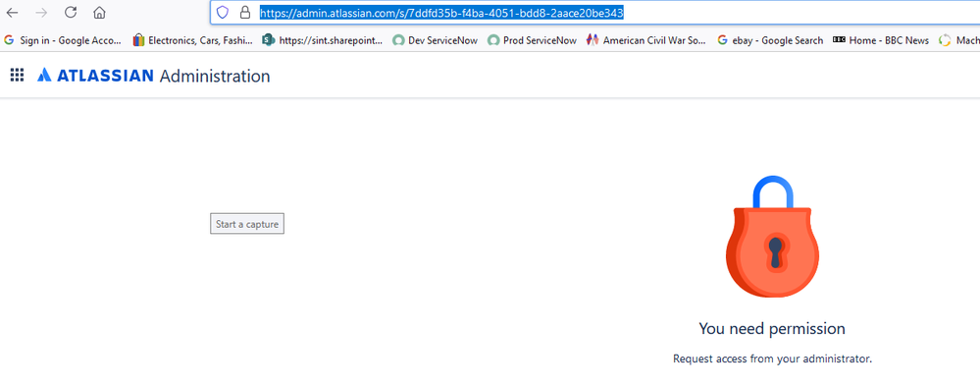
Task: Open the browser home page icon
Action: coord(99,13)
